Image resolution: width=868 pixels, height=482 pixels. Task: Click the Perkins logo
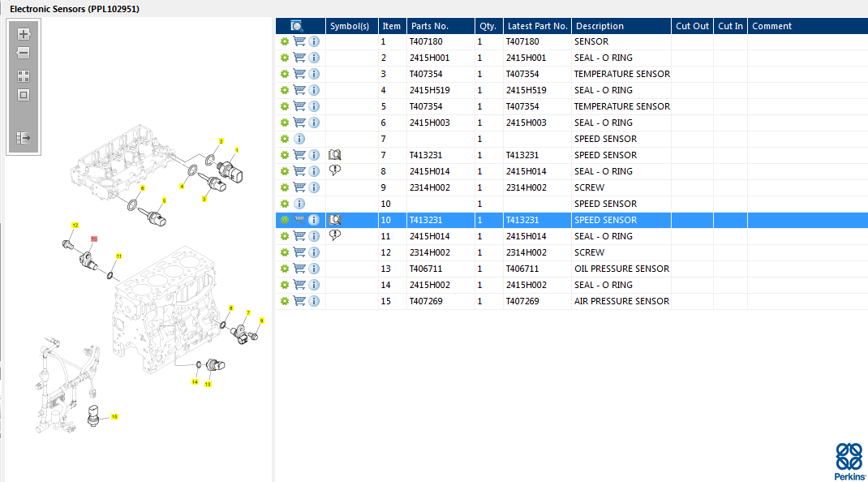pos(849,460)
